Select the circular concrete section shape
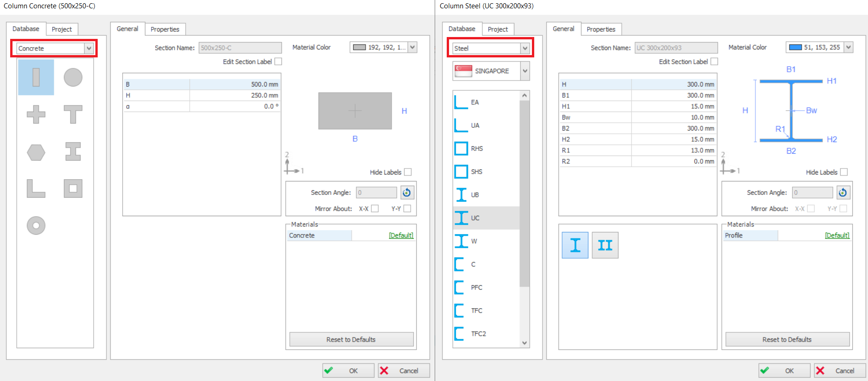 tap(73, 77)
